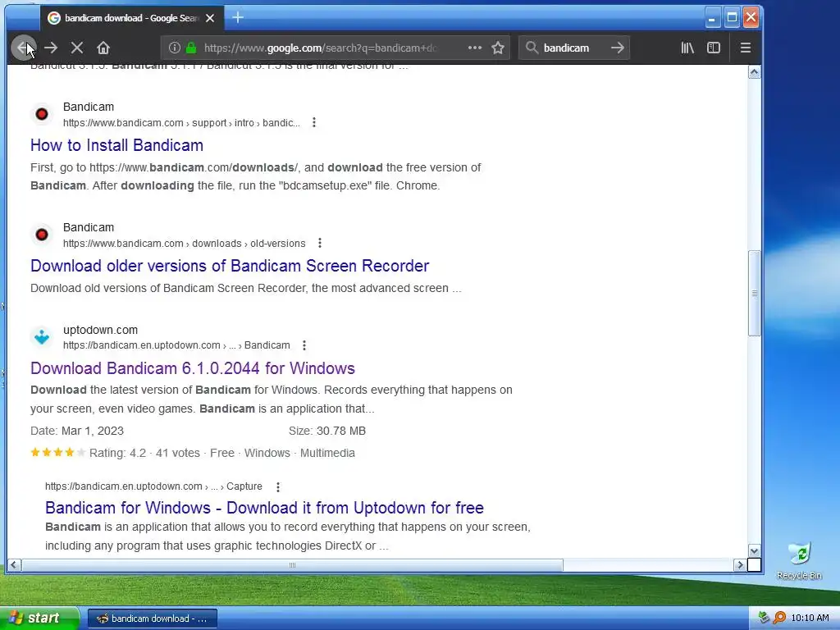
Task: Click the orange magnifier tray icon
Action: pos(779,619)
